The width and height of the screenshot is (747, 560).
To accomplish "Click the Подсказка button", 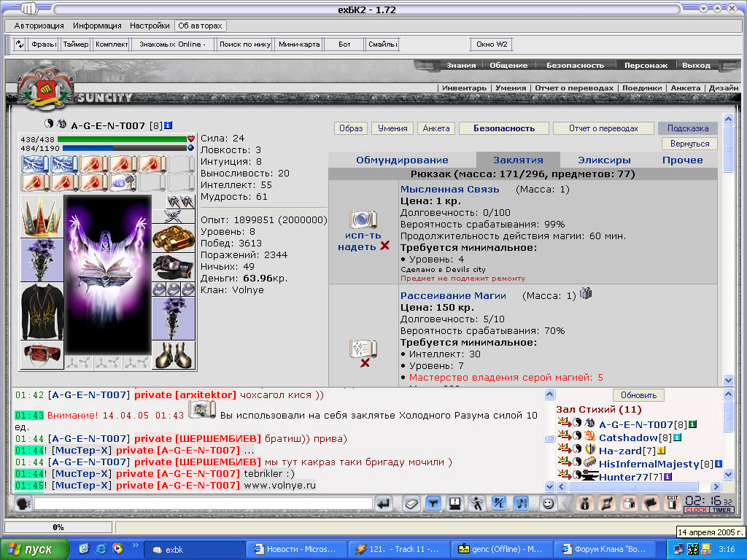I will click(x=687, y=128).
